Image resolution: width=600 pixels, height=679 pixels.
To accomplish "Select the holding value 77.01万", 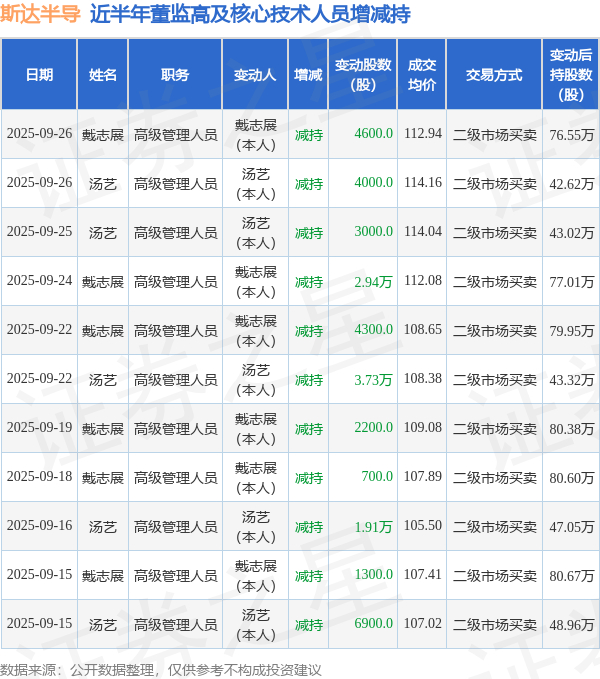I will pos(571,281).
